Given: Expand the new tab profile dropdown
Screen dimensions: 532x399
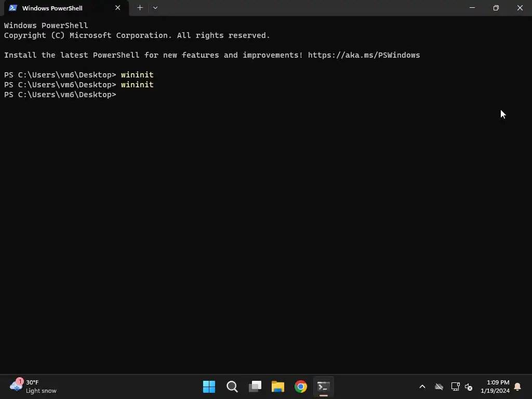Looking at the screenshot, I should pyautogui.click(x=155, y=8).
